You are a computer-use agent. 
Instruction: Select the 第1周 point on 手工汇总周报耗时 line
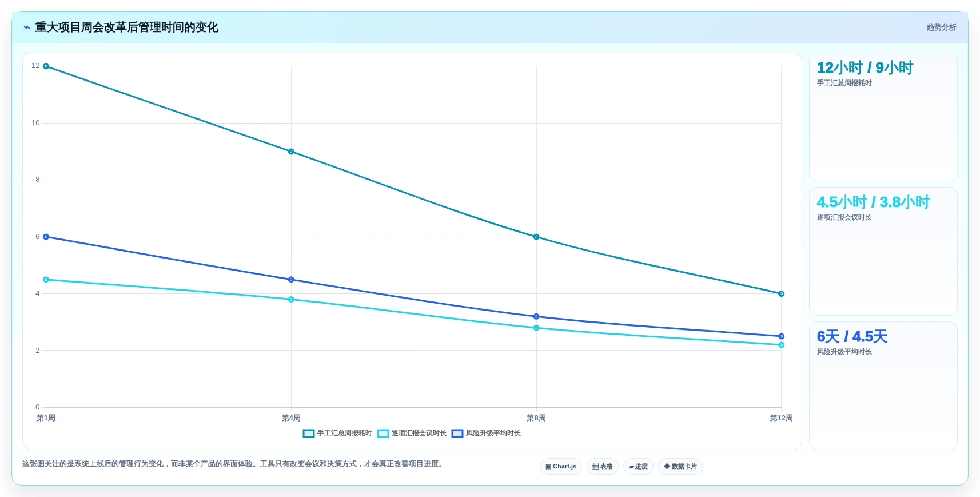[46, 66]
